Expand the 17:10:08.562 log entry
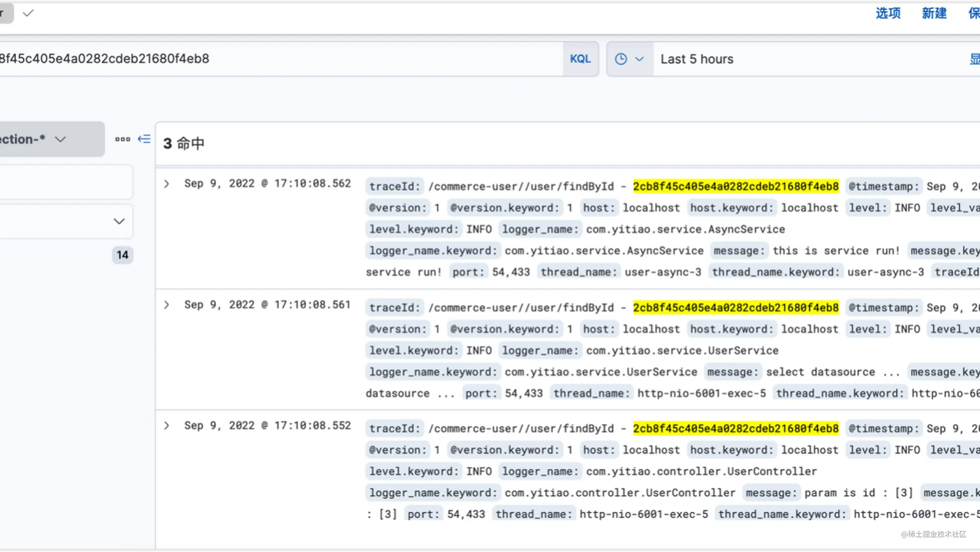This screenshot has width=980, height=552. point(167,184)
